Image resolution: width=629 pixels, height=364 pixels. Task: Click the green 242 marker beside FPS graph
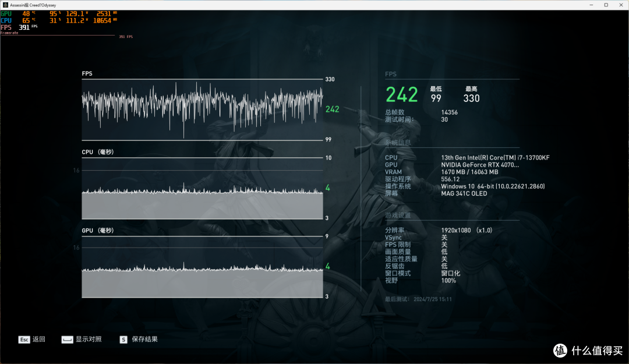[x=332, y=109]
